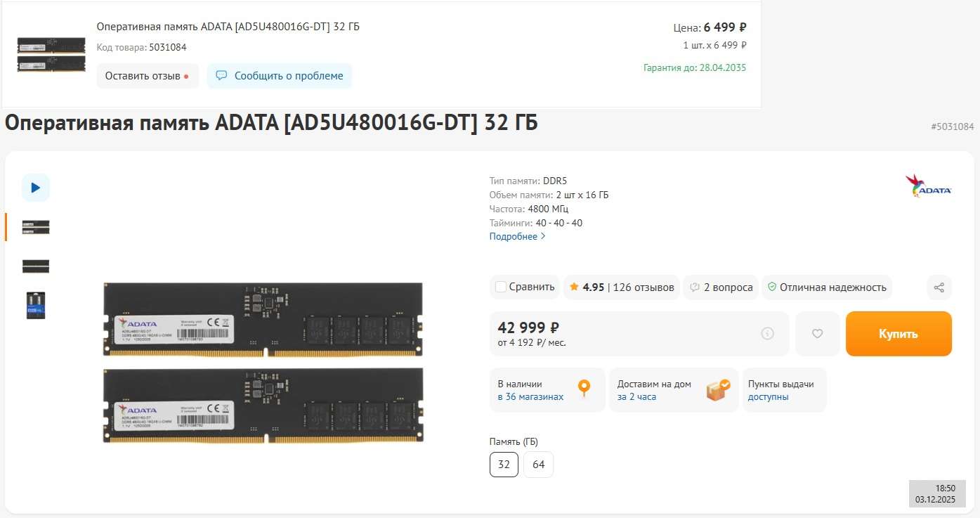Select the packaged RAM thumbnail
Viewport: 980px width, 518px height.
click(x=36, y=306)
